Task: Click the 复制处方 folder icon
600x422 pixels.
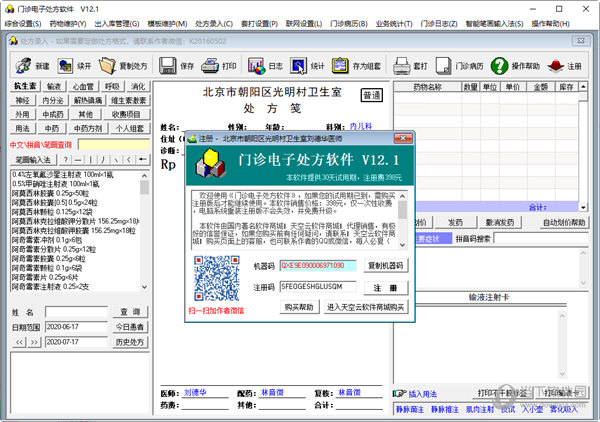Action: (x=107, y=66)
